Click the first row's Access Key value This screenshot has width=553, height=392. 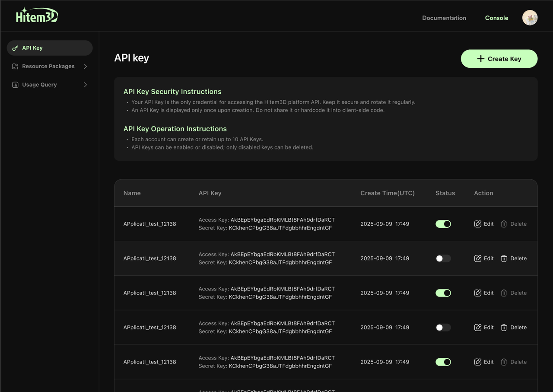283,220
